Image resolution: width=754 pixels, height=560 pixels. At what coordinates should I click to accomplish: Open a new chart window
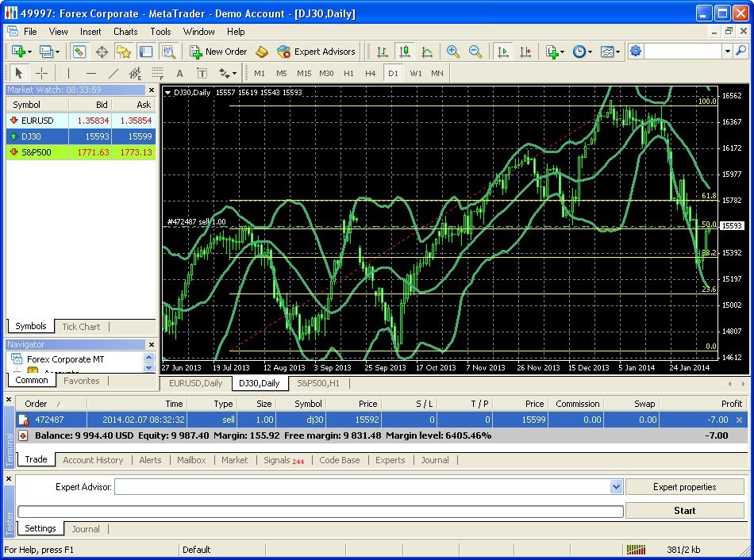[18, 52]
